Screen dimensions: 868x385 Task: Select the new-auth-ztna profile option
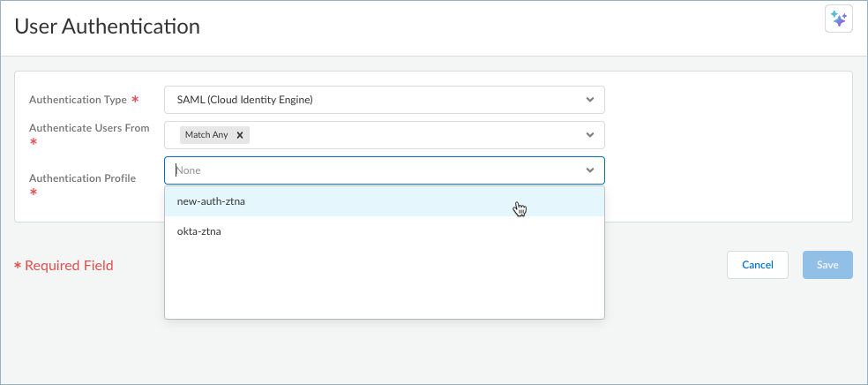(x=212, y=201)
